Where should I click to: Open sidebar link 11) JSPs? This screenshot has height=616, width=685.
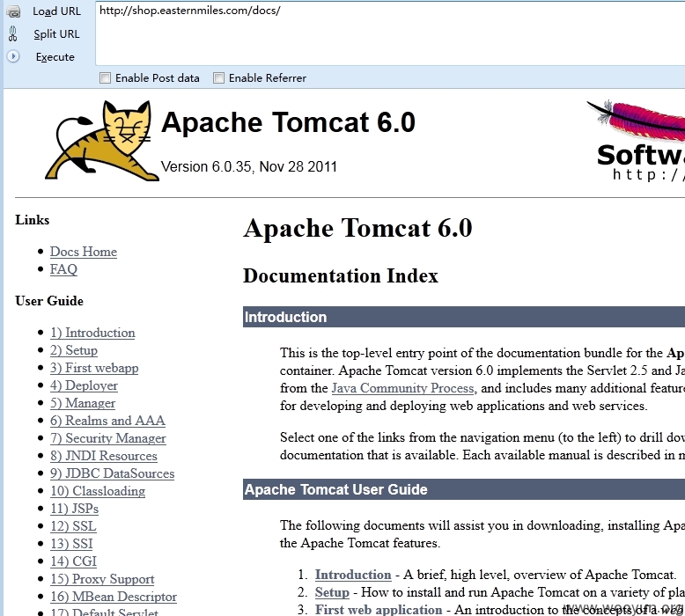[74, 509]
